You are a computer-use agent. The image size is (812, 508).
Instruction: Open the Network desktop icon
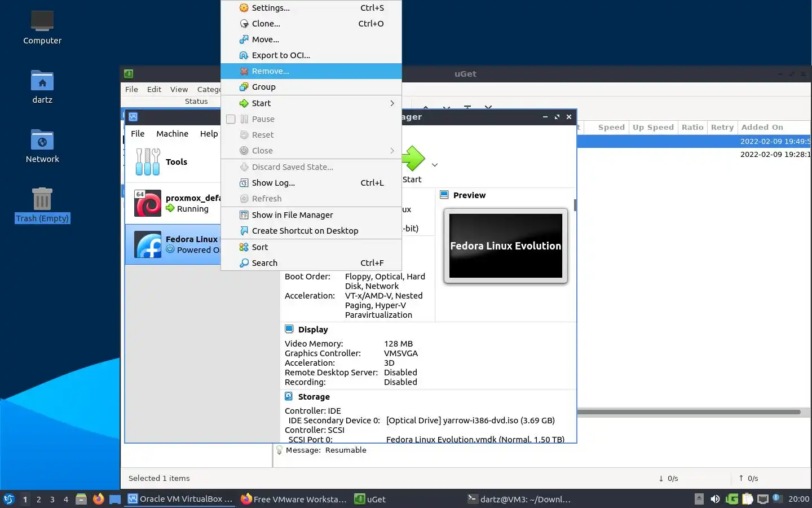coord(42,146)
